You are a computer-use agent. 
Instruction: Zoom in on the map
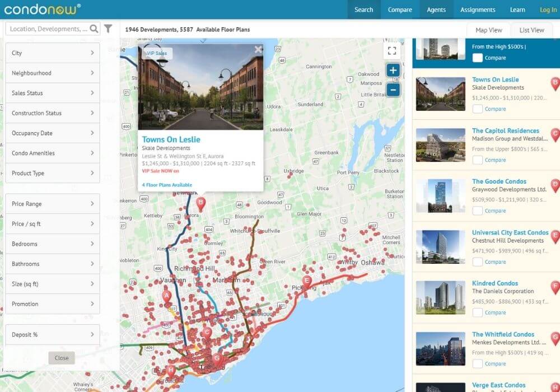tap(393, 71)
